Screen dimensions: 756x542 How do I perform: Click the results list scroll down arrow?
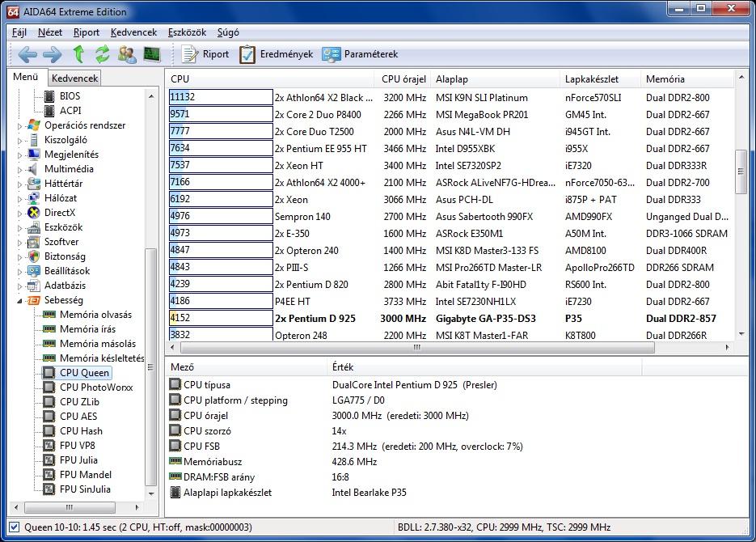click(741, 333)
